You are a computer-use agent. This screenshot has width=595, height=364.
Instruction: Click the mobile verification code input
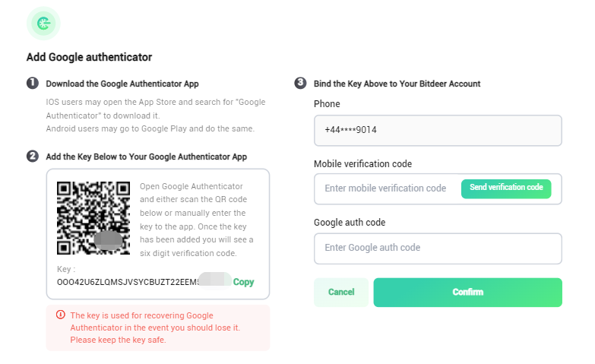[x=387, y=188]
